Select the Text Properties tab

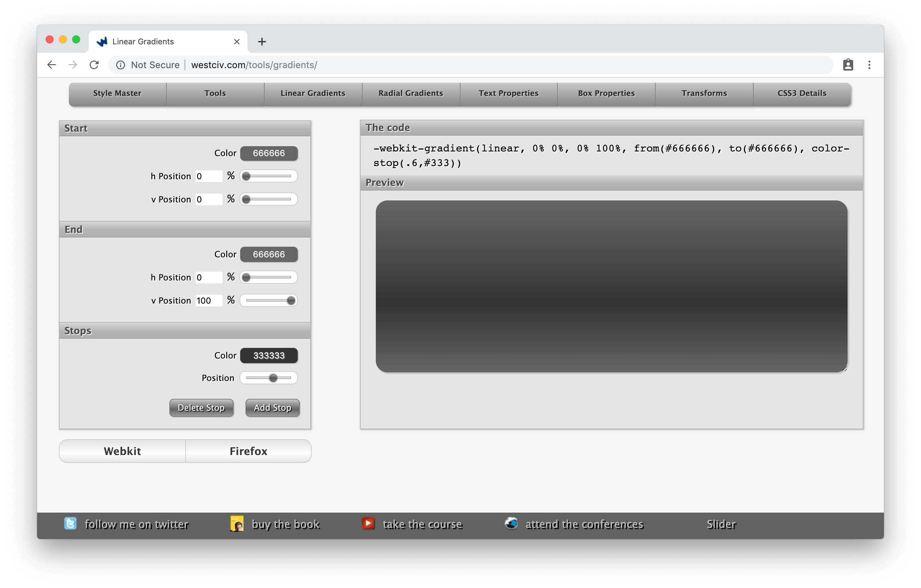[x=508, y=93]
